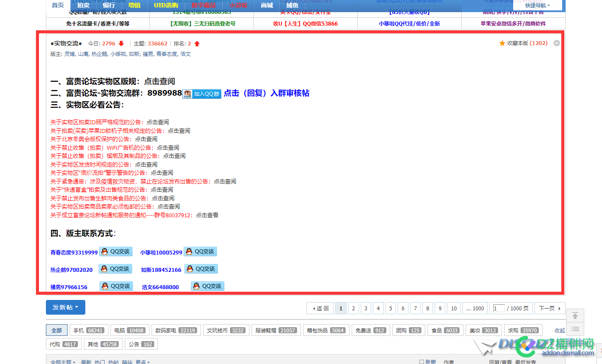Open 首页 in the top navigation

pyautogui.click(x=58, y=5)
